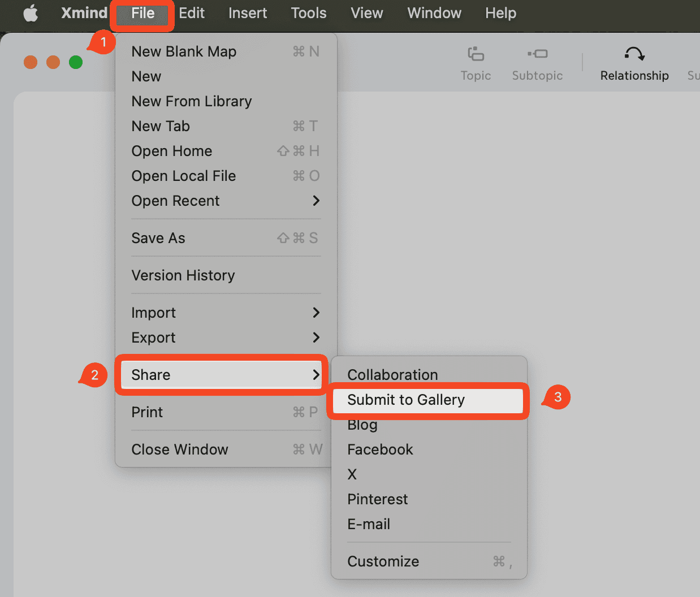
Task: Select New Tab
Action: pos(226,126)
